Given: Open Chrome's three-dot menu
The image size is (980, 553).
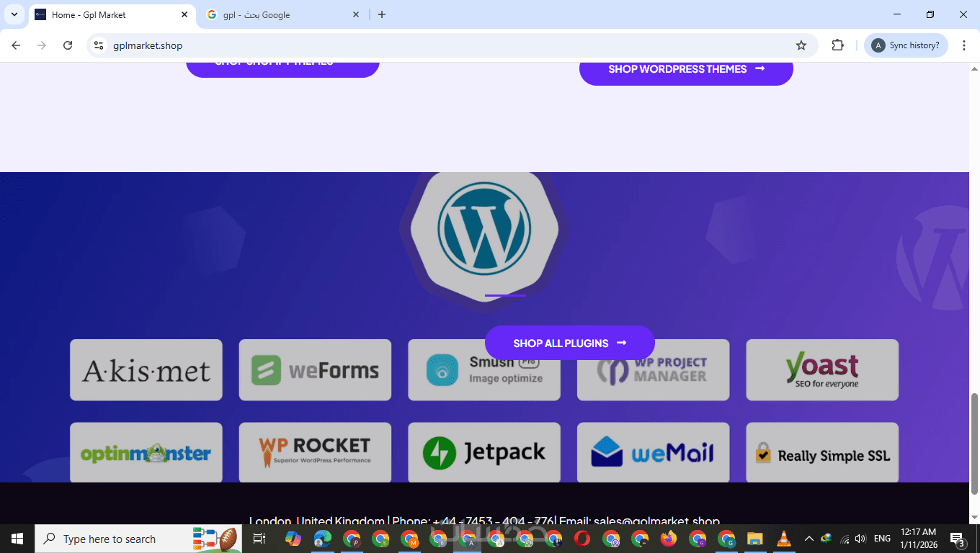Looking at the screenshot, I should tap(963, 45).
